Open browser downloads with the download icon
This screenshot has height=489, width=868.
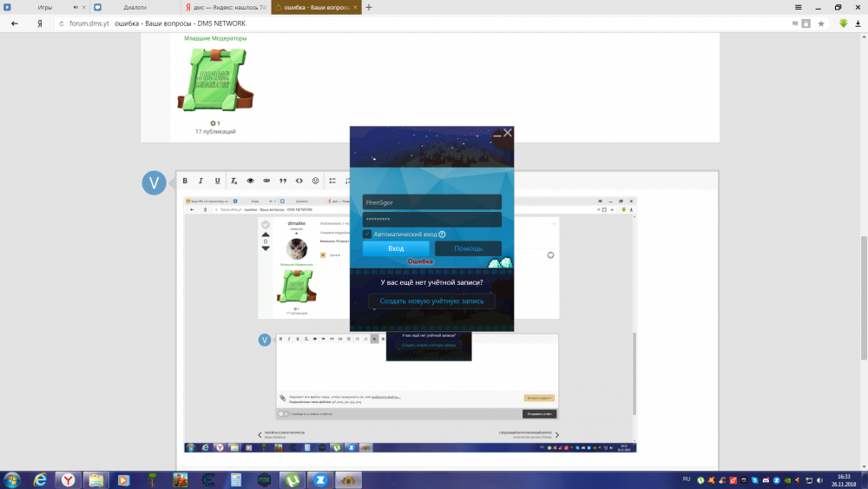(x=858, y=23)
